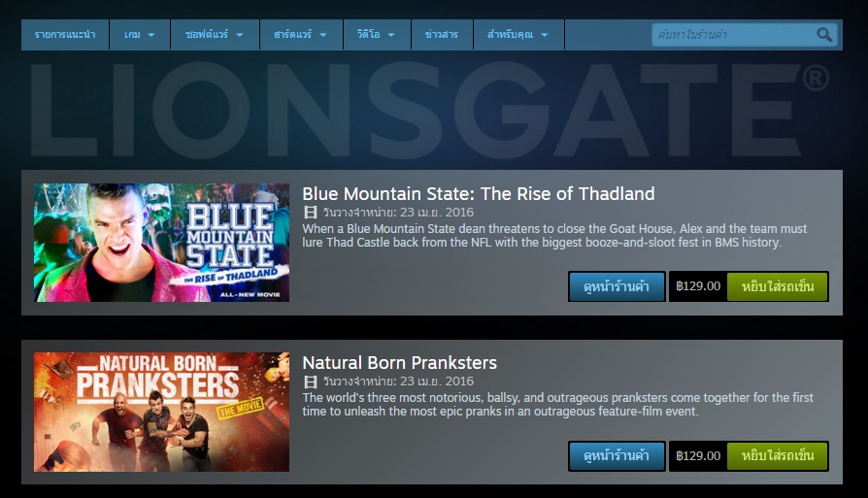Viewport: 868px width, 498px height.
Task: Click the Blue Mountain State title link
Action: tap(479, 194)
